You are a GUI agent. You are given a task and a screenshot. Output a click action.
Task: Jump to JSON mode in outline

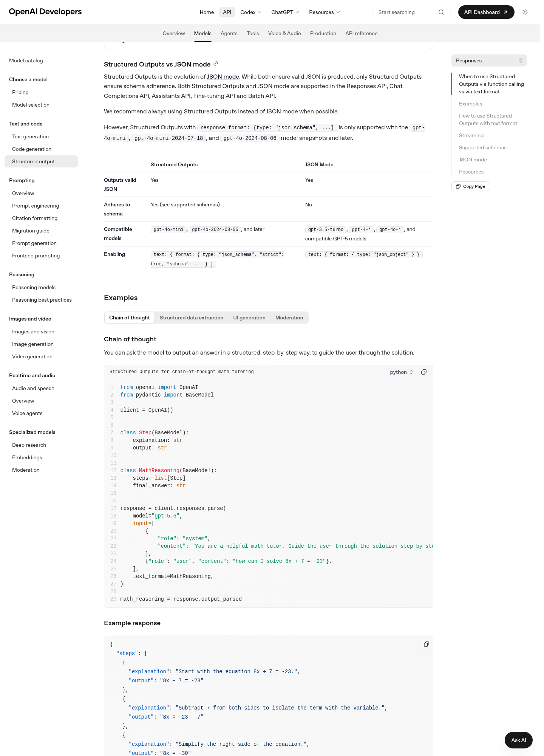point(473,160)
